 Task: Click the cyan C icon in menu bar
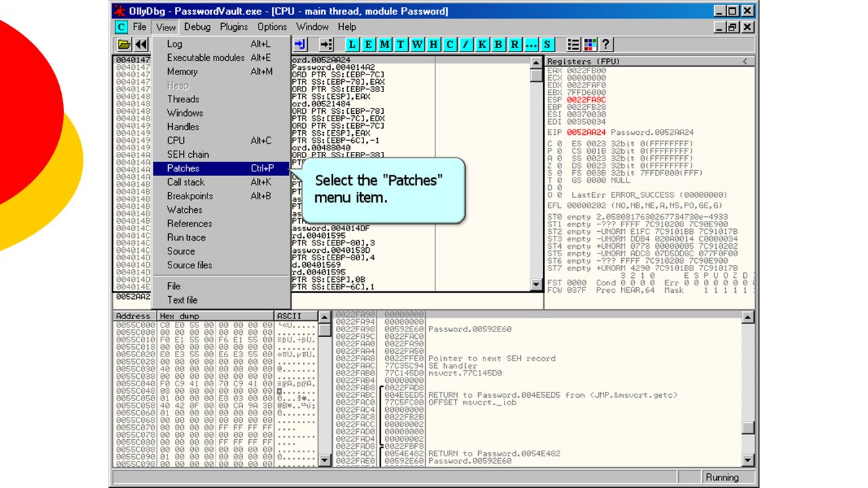pyautogui.click(x=121, y=27)
